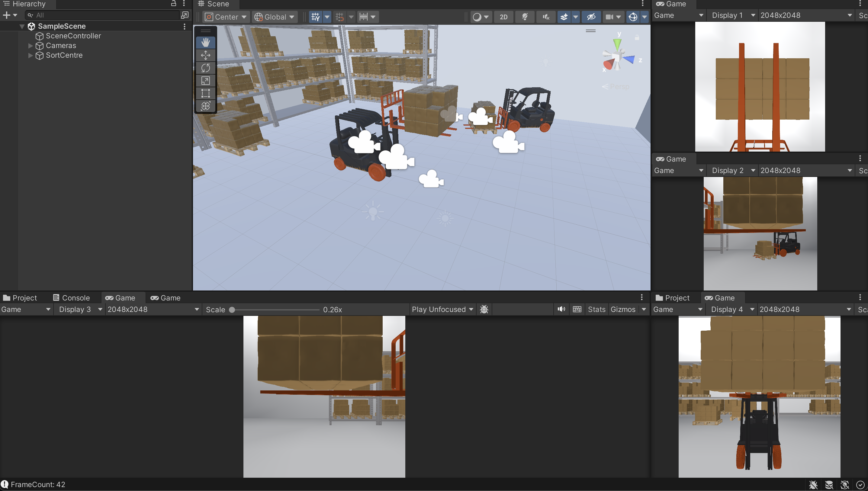This screenshot has height=491, width=868.
Task: Toggle the Stats overlay
Action: [x=596, y=310]
